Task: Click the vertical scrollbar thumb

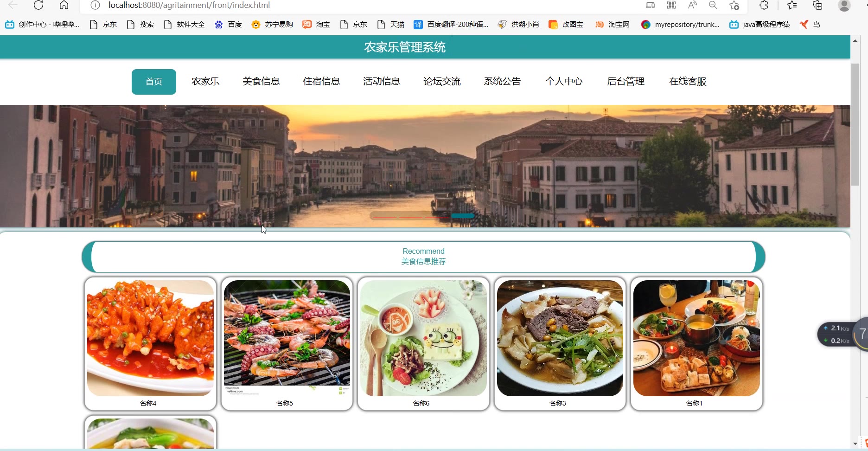Action: click(855, 124)
